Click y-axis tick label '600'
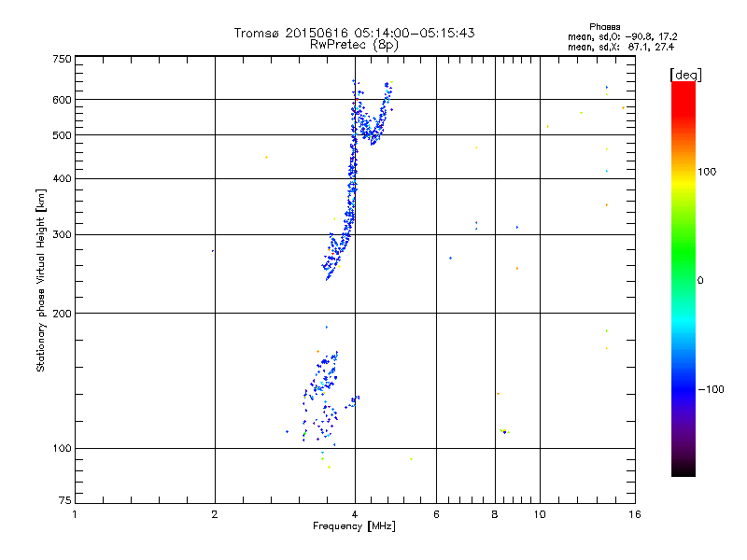747x560 pixels. coord(62,100)
